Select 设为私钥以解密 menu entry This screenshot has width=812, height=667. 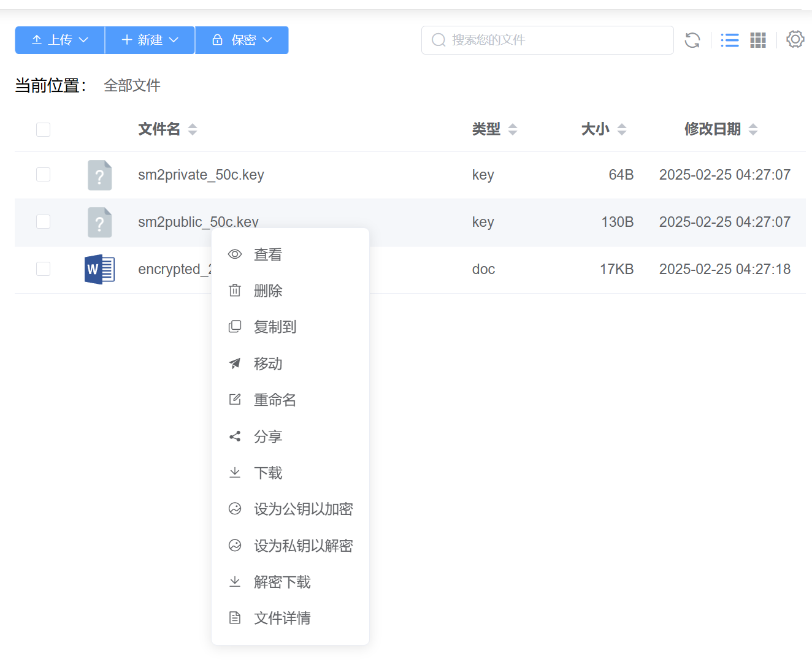(290, 546)
